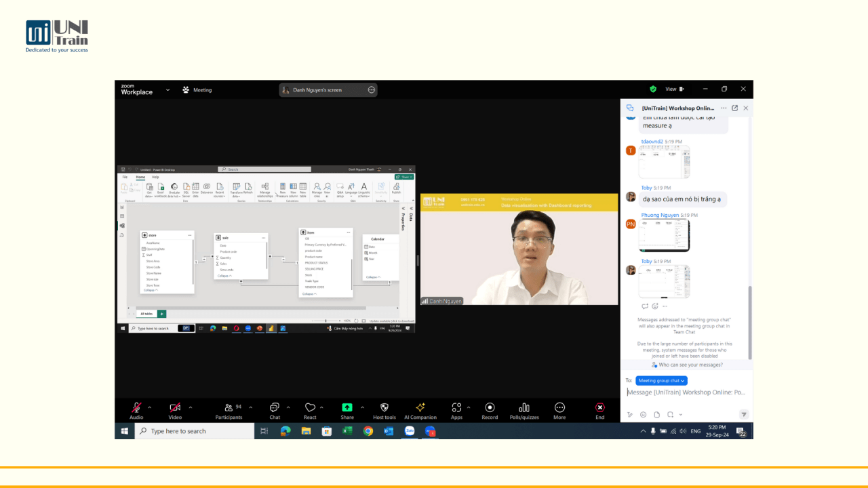Open the Participants panel
Screen dimensions: 868x488
(x=229, y=410)
